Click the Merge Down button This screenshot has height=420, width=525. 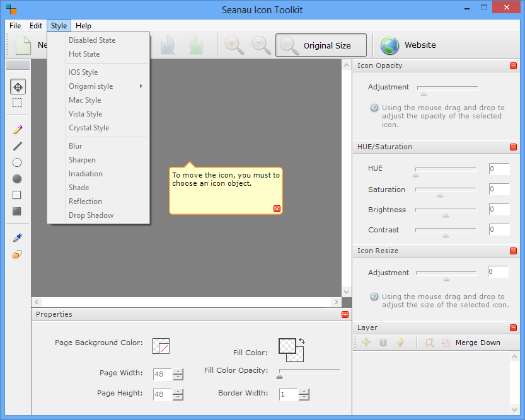click(478, 343)
